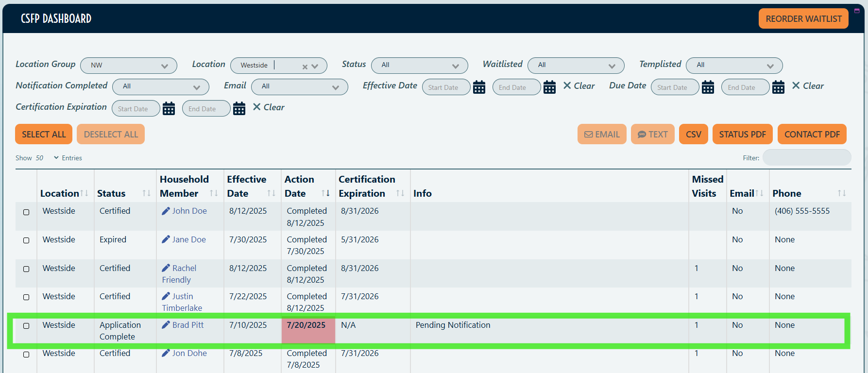
Task: Click the Pending Notification info text
Action: point(453,325)
